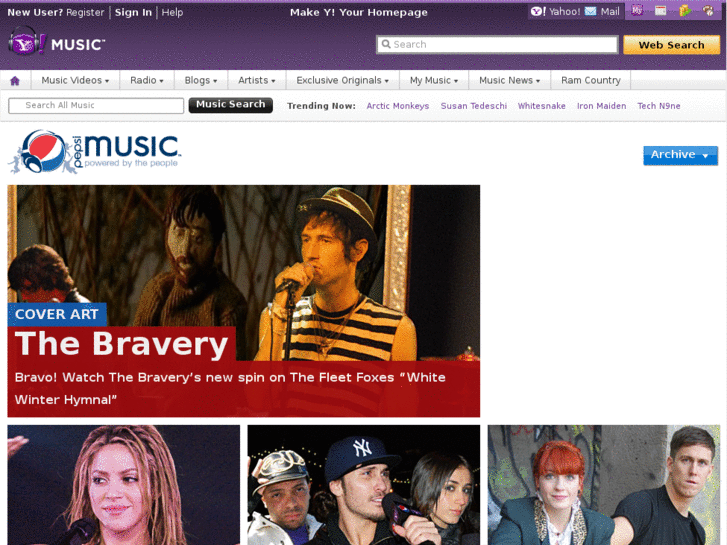Expand the Exclusive Originals menu
This screenshot has width=727, height=545.
tap(342, 80)
